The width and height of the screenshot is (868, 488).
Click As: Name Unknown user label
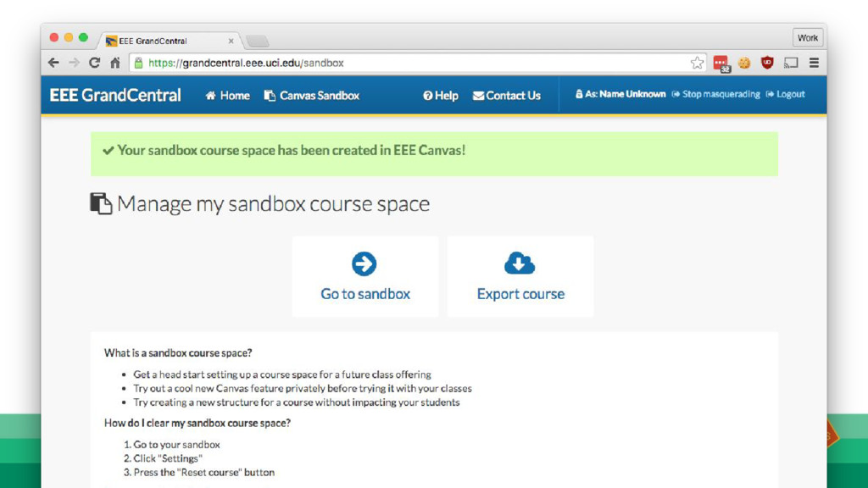pos(620,94)
